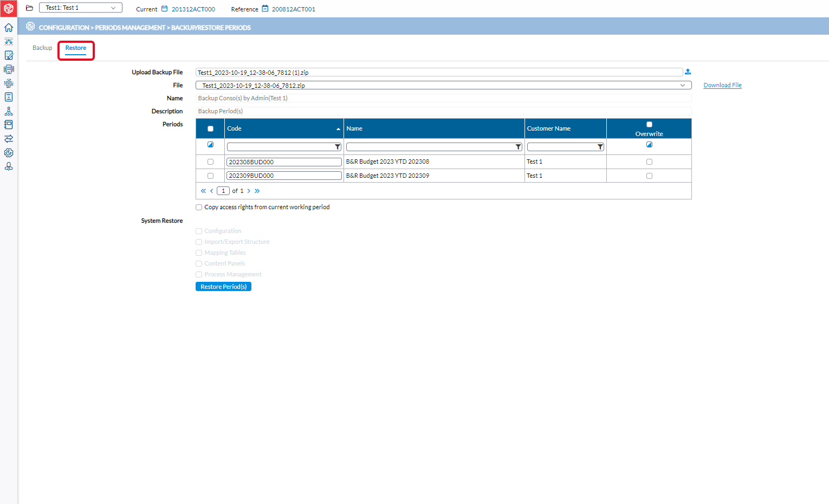829x504 pixels.
Task: Click the Upload Backup File input field
Action: [439, 72]
